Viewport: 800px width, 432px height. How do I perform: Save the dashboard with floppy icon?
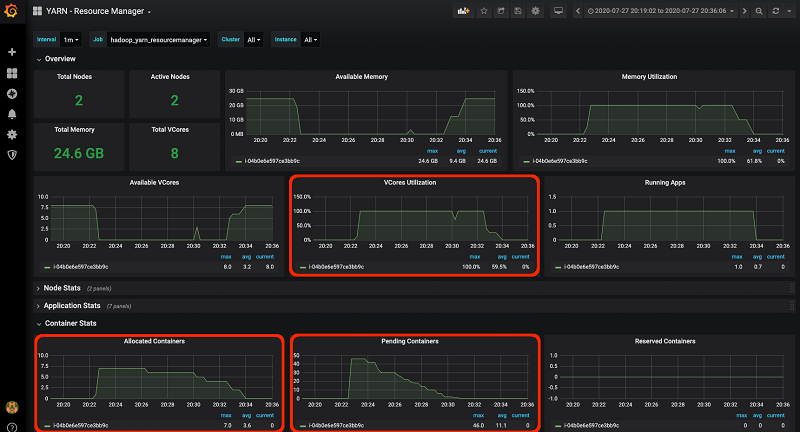(518, 11)
